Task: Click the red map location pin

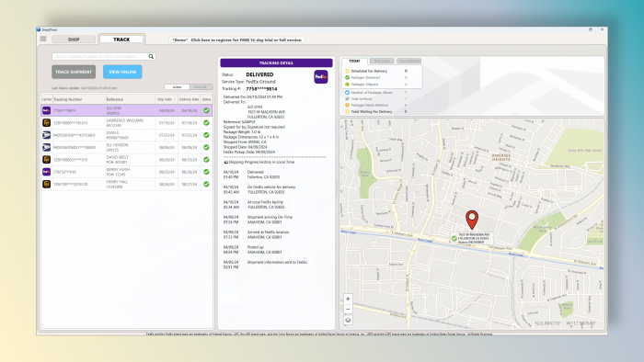Action: click(x=472, y=220)
